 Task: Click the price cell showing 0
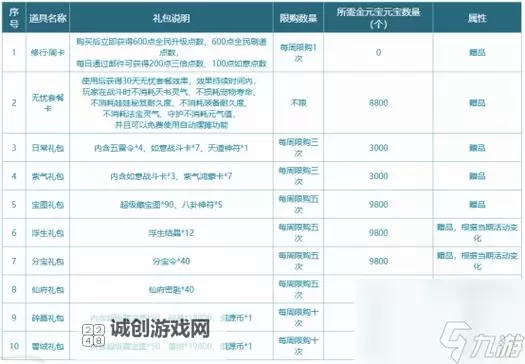point(378,52)
